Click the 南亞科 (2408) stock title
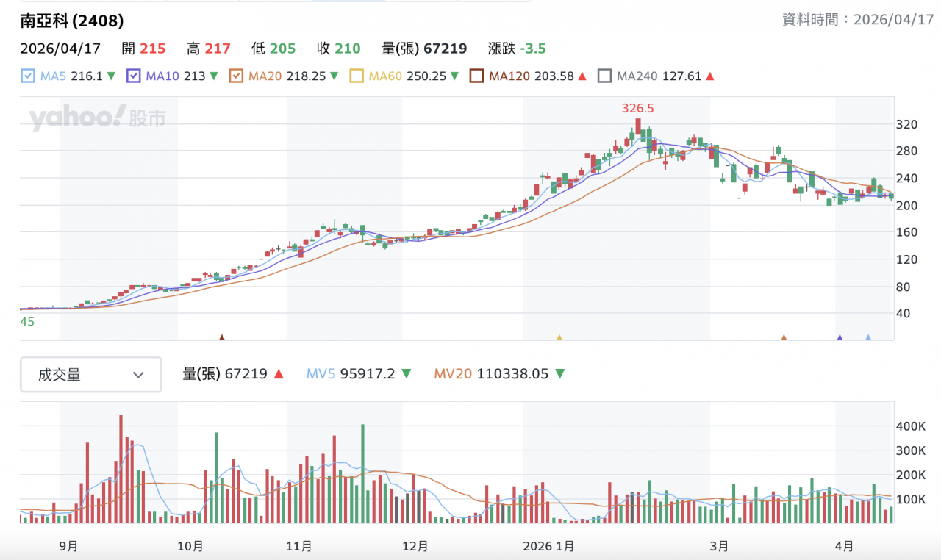The height and width of the screenshot is (560, 941). pyautogui.click(x=72, y=21)
